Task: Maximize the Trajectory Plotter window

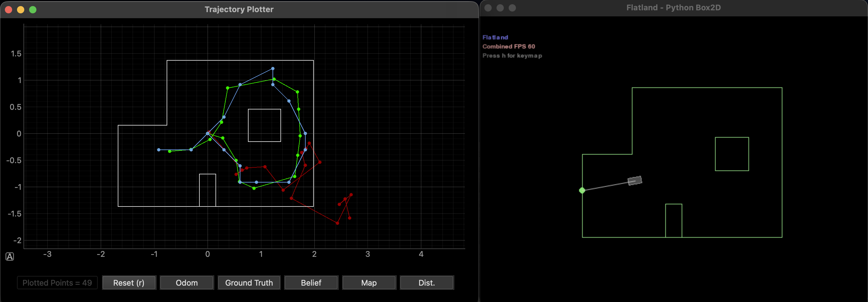Action: point(33,10)
